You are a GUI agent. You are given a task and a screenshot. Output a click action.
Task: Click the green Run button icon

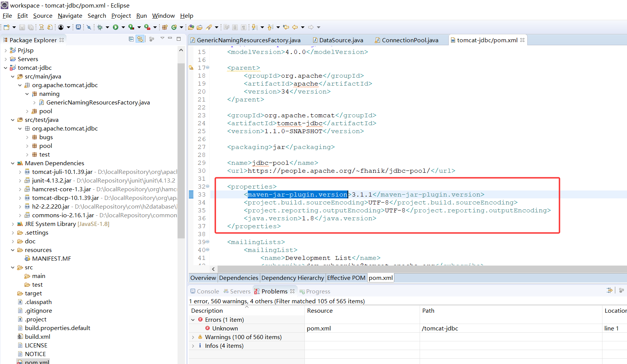pyautogui.click(x=116, y=27)
